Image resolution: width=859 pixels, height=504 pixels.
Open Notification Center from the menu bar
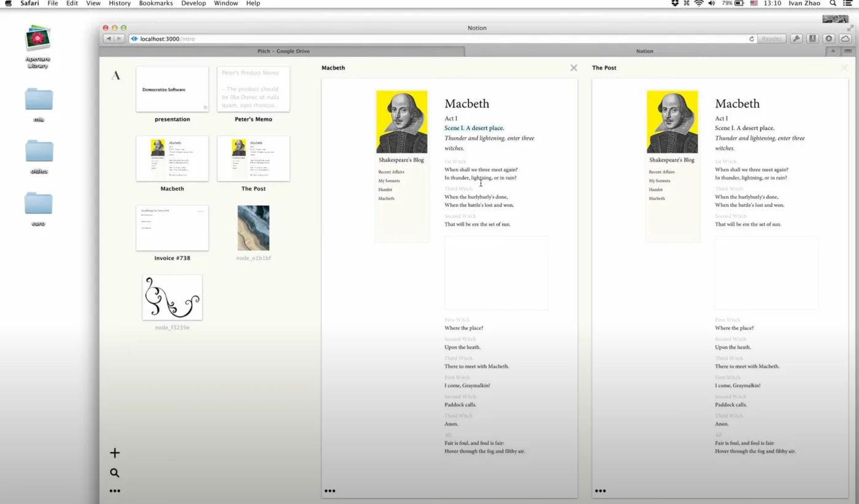(847, 4)
